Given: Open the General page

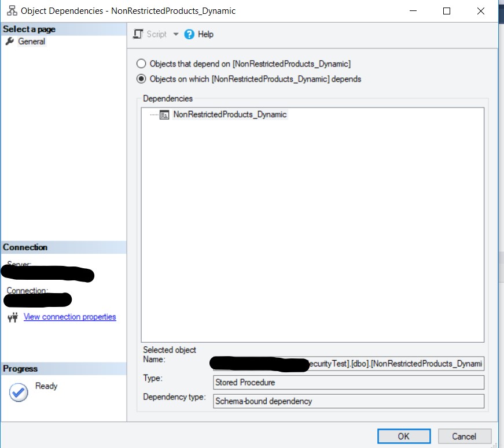Looking at the screenshot, I should click(x=31, y=42).
